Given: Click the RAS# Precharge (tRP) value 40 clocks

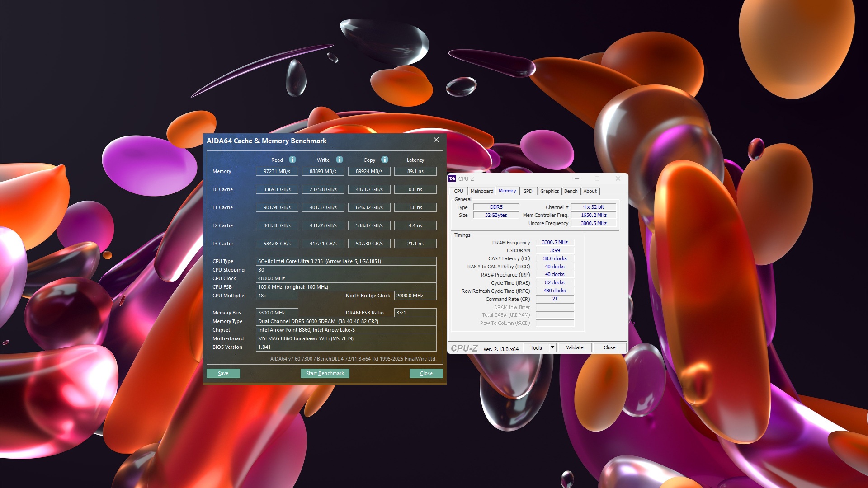Looking at the screenshot, I should [555, 274].
